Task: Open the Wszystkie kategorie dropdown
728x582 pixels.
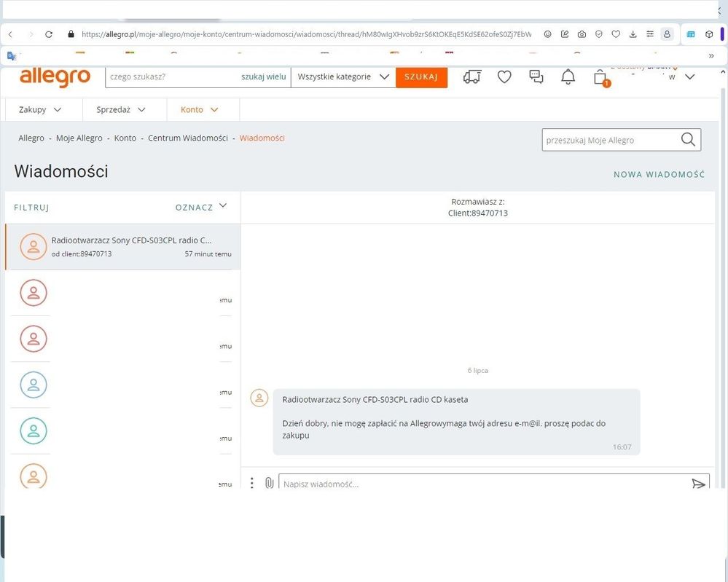Action: [343, 77]
